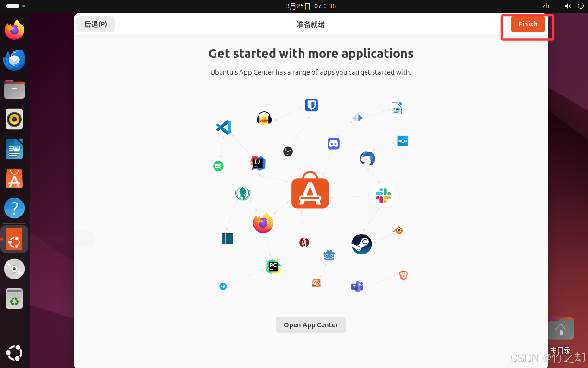Image resolution: width=588 pixels, height=368 pixels.
Task: Launch Firefox from the dock
Action: (14, 30)
